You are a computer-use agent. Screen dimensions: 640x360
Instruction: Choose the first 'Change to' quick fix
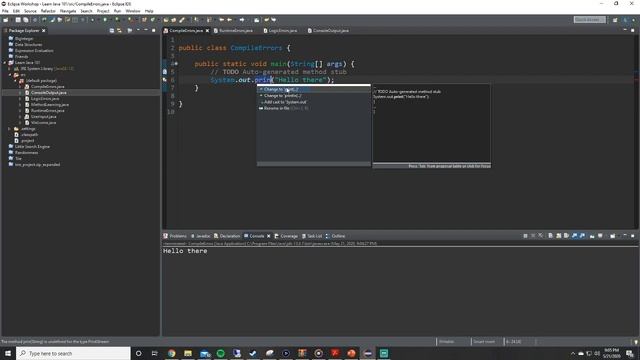click(x=313, y=89)
